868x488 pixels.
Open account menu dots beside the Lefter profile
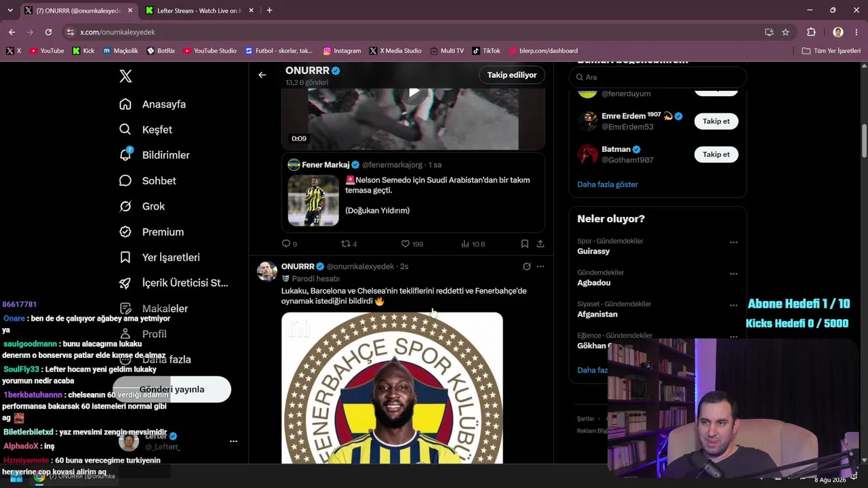pyautogui.click(x=233, y=441)
